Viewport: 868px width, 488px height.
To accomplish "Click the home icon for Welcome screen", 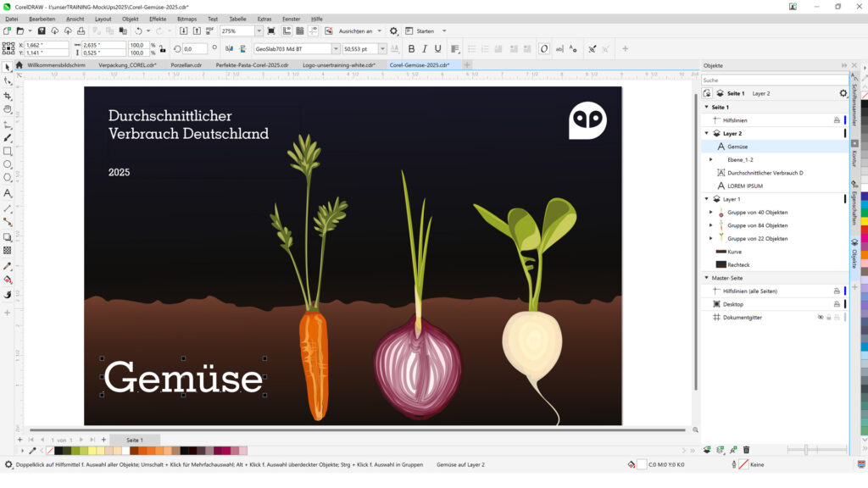I will (19, 64).
